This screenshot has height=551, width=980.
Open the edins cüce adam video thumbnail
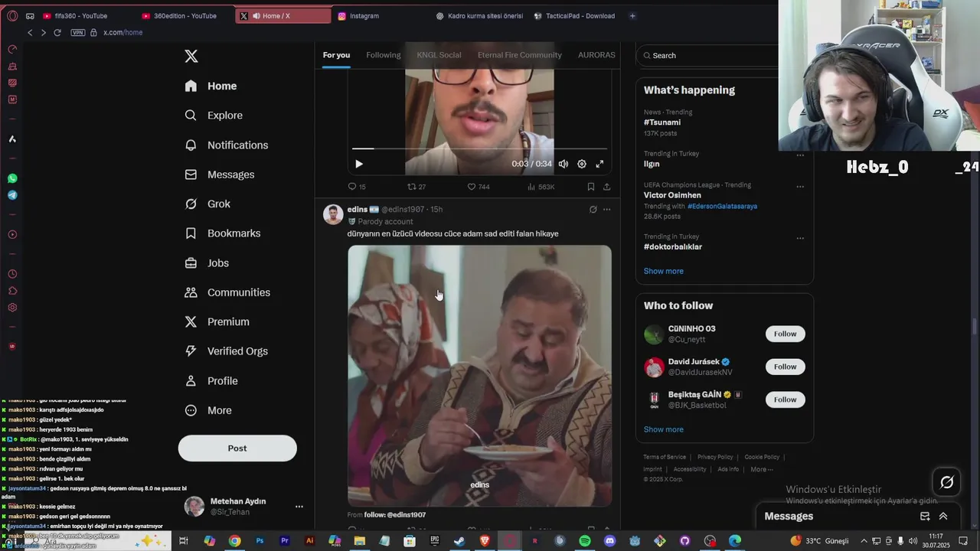tap(479, 376)
